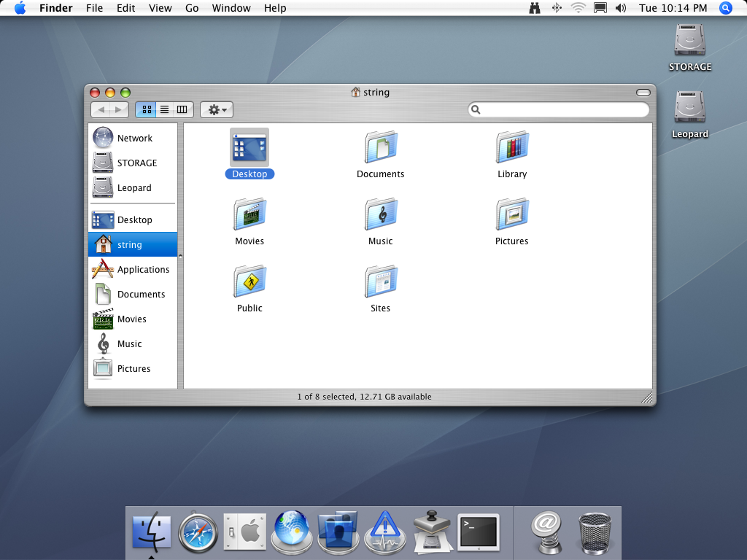The width and height of the screenshot is (747, 560).
Task: Click the Forward navigation arrow
Action: pyautogui.click(x=119, y=109)
